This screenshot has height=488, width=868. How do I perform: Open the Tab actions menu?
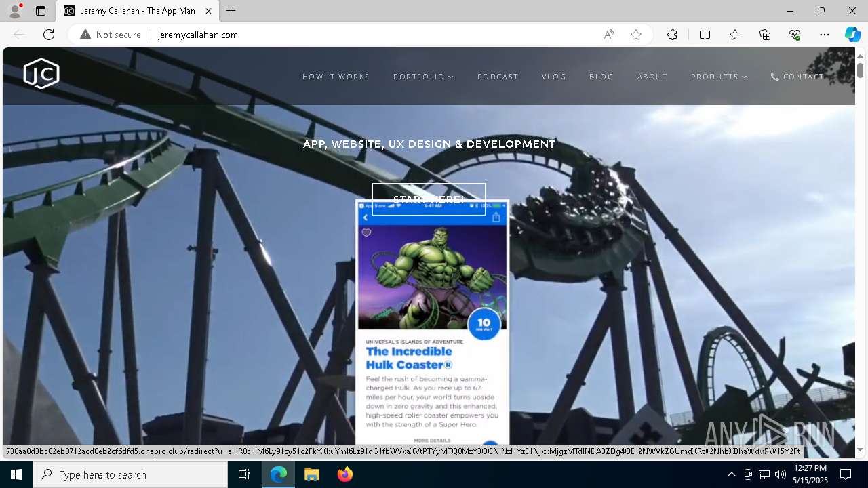[x=41, y=11]
